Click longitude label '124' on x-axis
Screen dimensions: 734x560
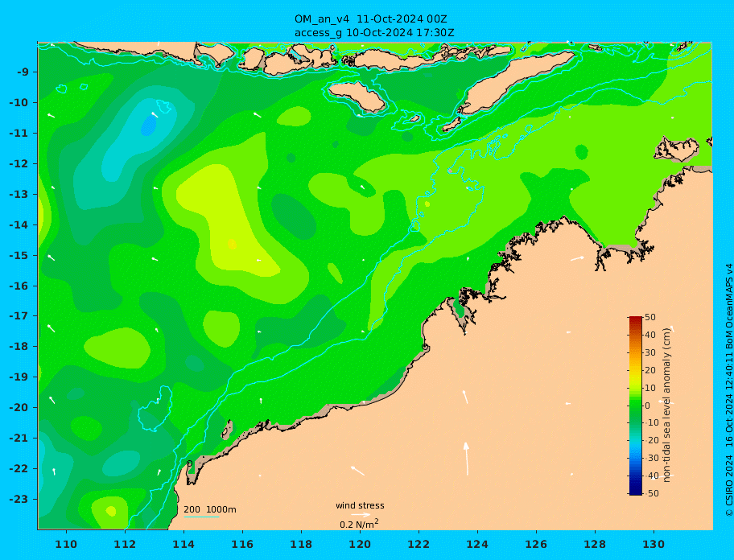[x=477, y=544]
